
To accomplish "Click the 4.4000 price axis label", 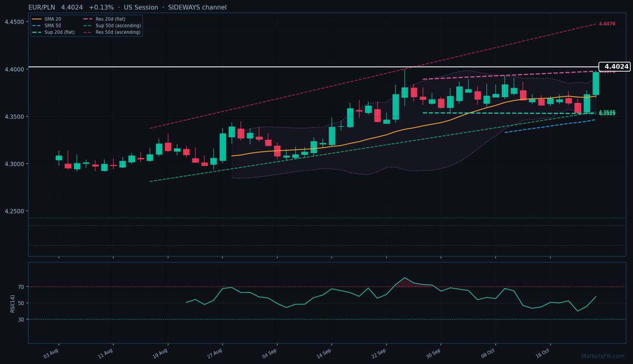I will 14,70.
